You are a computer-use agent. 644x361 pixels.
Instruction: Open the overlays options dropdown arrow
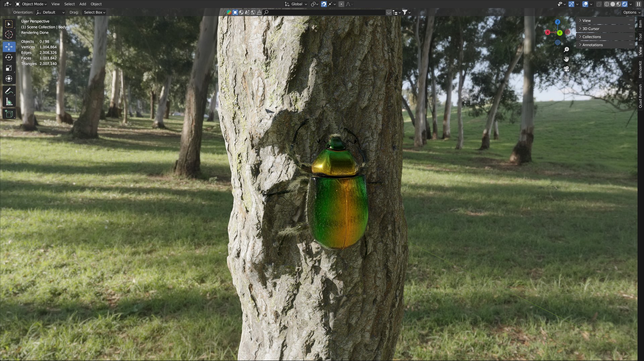(x=591, y=4)
